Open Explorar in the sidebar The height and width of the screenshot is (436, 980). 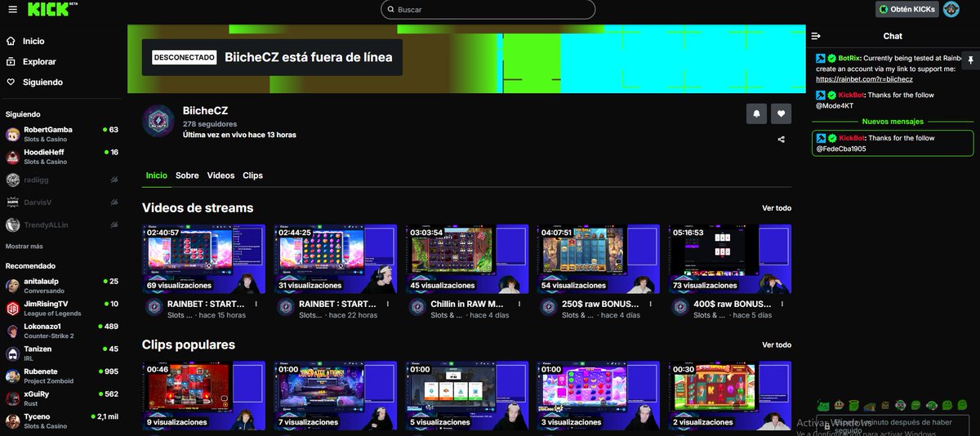pyautogui.click(x=31, y=61)
